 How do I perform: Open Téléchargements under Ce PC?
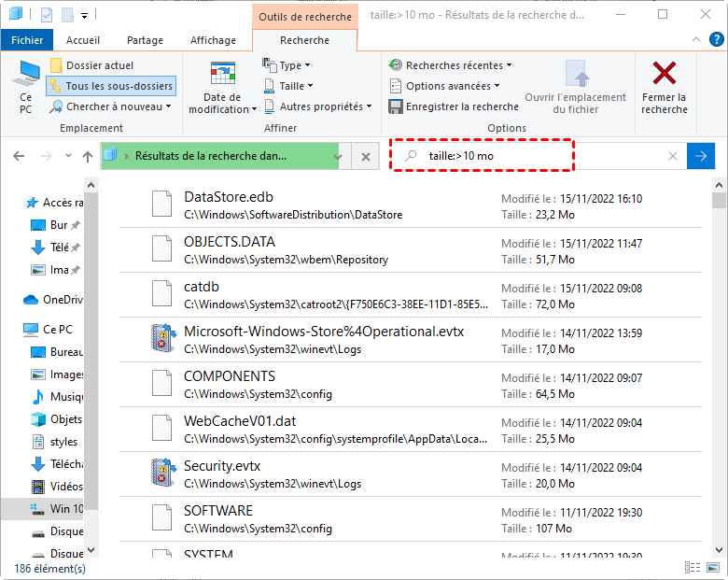(x=57, y=464)
